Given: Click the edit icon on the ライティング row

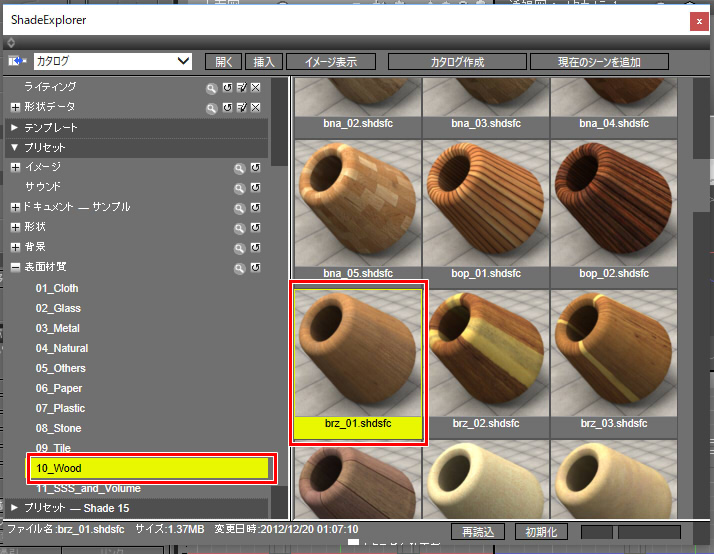Looking at the screenshot, I should pos(242,88).
